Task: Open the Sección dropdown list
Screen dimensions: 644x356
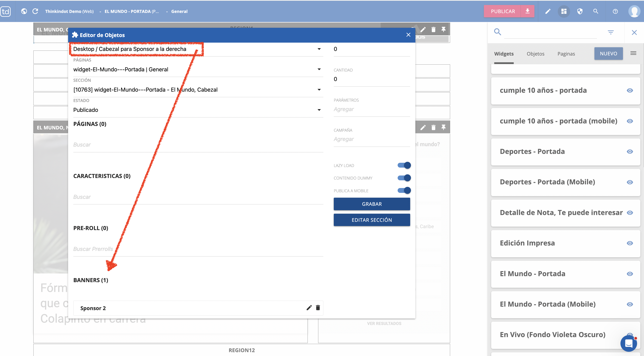Action: point(319,90)
